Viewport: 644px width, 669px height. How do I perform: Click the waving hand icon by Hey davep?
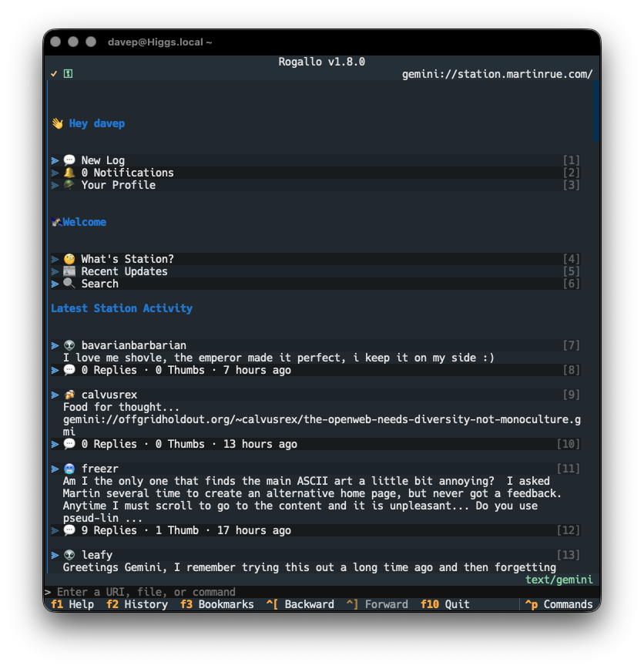point(58,123)
